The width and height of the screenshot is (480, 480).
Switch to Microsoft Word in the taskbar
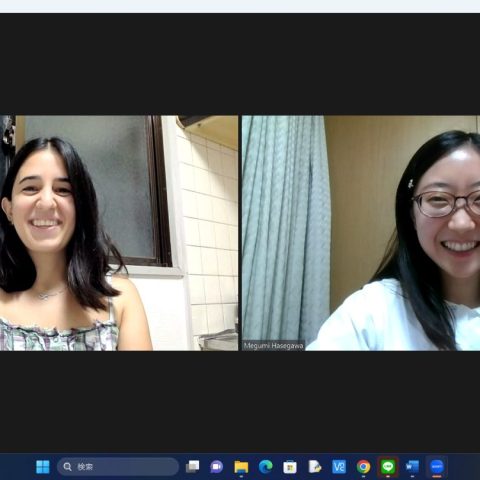(412, 467)
